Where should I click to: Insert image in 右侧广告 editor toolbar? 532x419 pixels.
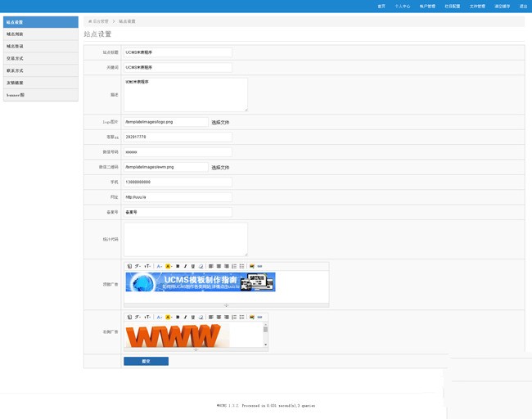click(252, 317)
